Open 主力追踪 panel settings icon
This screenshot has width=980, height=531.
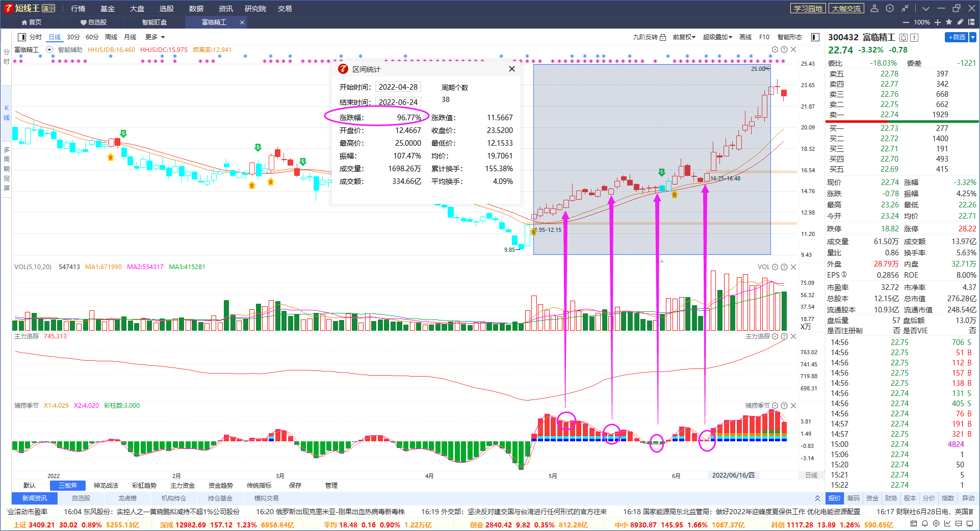pyautogui.click(x=775, y=336)
